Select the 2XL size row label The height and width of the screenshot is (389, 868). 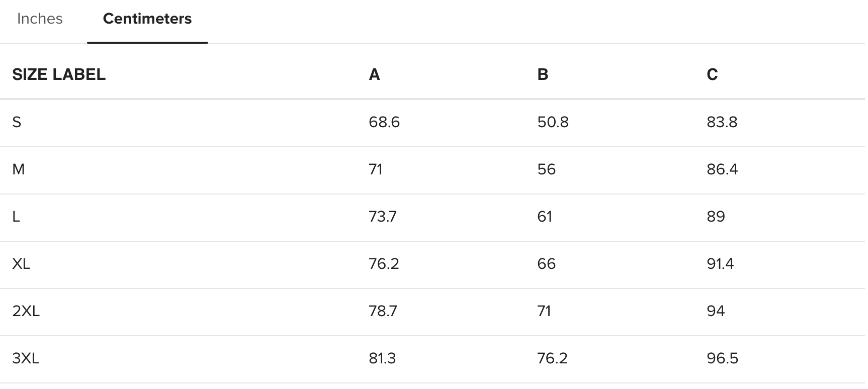tap(26, 311)
